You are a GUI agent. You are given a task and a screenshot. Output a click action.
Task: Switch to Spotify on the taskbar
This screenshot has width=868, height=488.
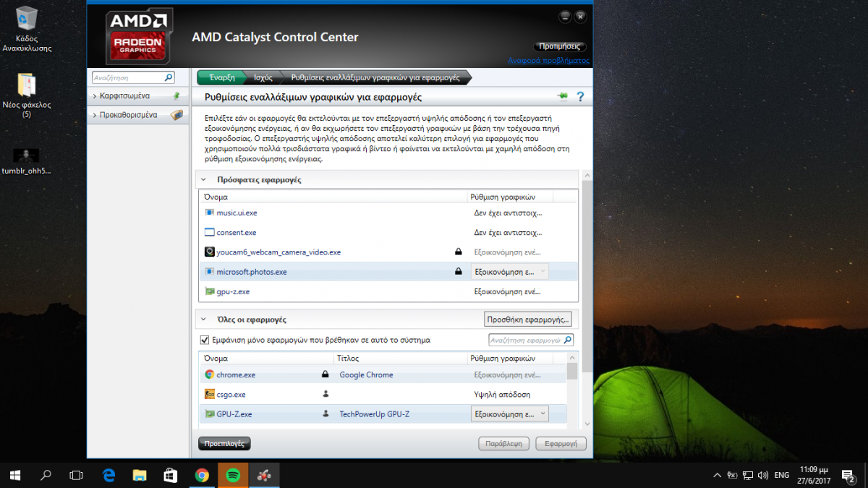click(x=233, y=475)
